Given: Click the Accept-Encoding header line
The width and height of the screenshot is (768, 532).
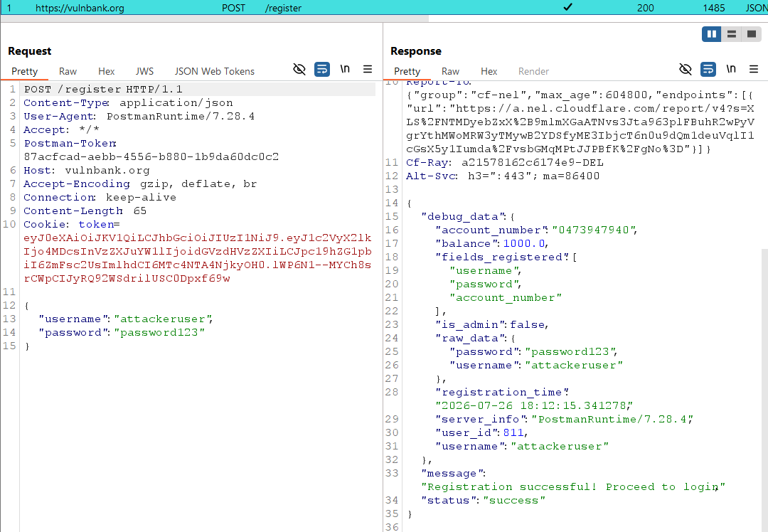Looking at the screenshot, I should [x=140, y=183].
